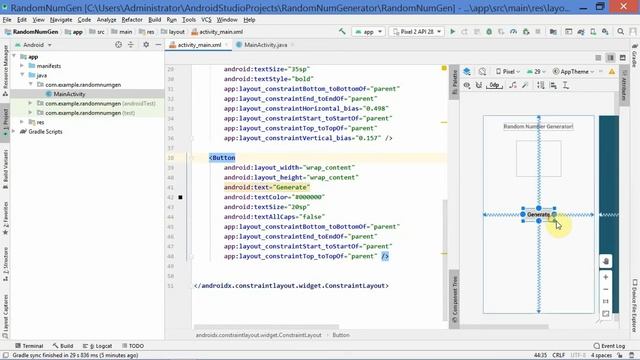The width and height of the screenshot is (640, 360).
Task: Open the VCS menu
Action: tap(206, 20)
